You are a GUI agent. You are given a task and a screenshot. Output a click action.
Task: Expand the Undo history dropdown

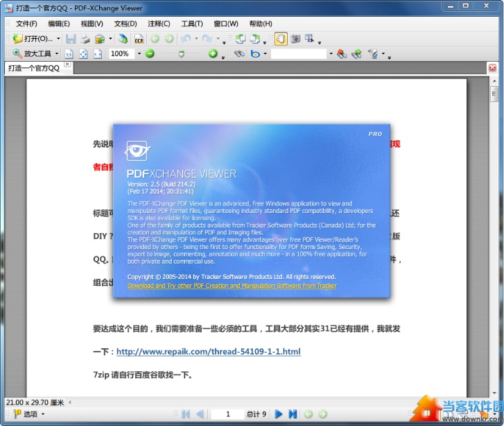[196, 39]
